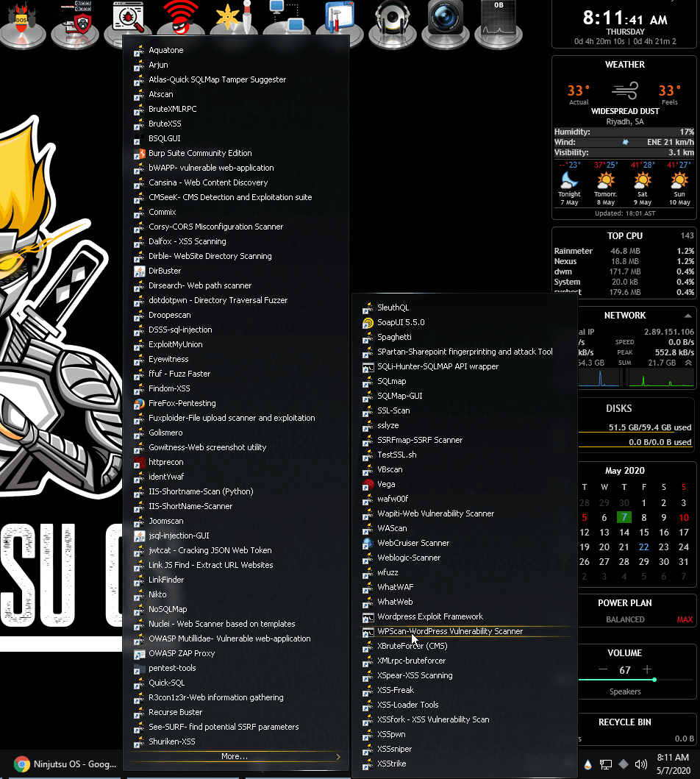Open the wireless attack tools dock icon
The width and height of the screenshot is (700, 779).
[181, 18]
